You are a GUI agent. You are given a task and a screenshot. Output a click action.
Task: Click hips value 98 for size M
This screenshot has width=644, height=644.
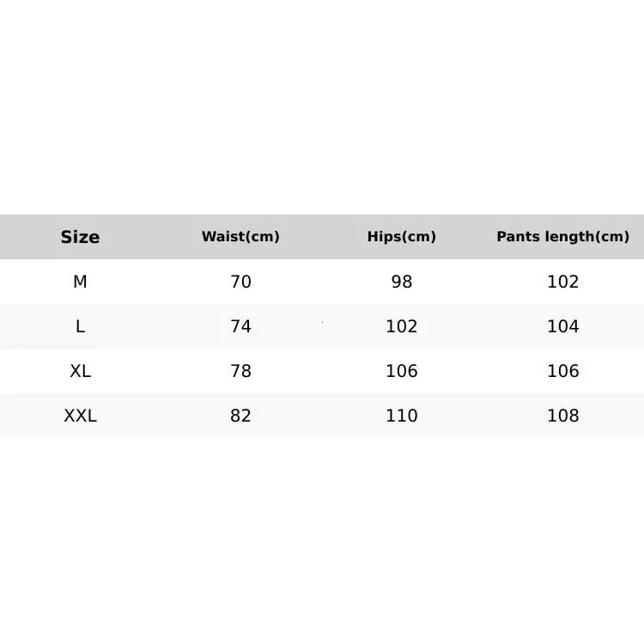click(x=402, y=282)
